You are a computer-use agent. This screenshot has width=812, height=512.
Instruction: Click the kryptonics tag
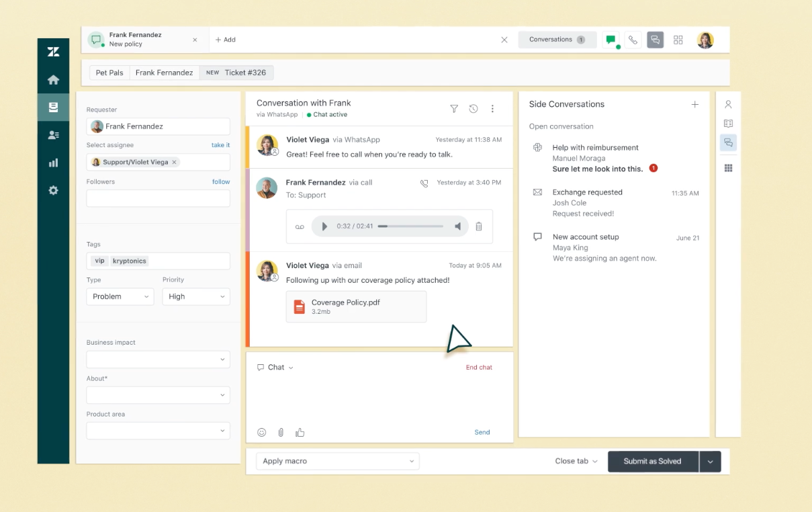tap(129, 261)
